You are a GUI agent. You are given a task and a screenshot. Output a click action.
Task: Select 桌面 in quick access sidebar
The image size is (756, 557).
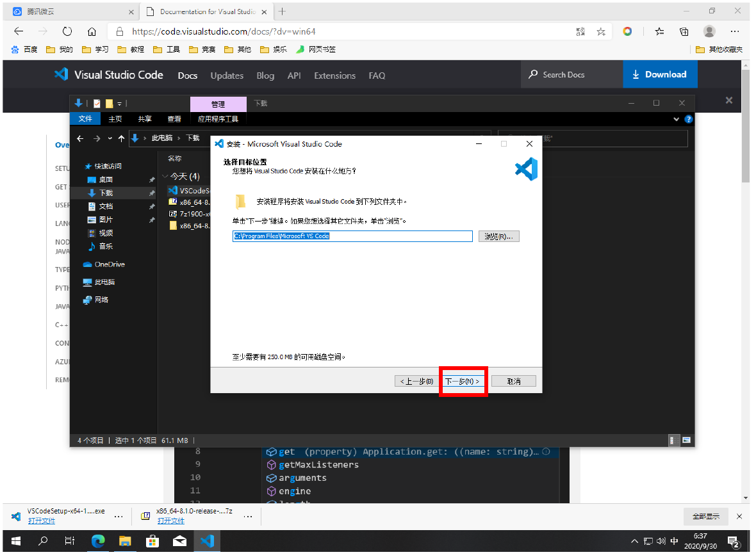pos(106,180)
